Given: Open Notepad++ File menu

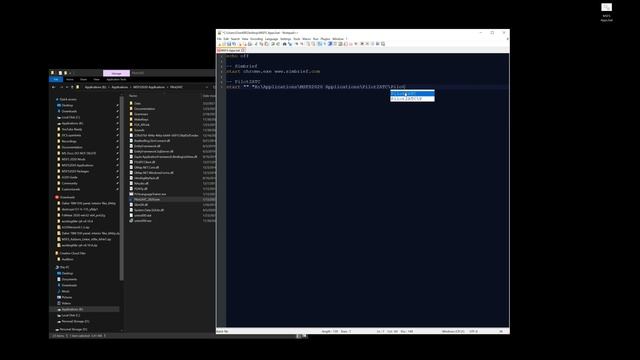Looking at the screenshot, I should (219, 39).
